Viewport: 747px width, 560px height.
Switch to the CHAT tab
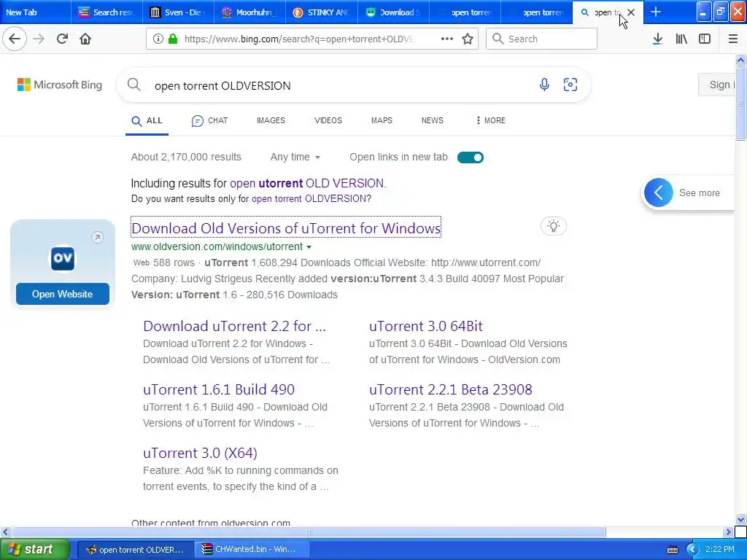coord(209,120)
